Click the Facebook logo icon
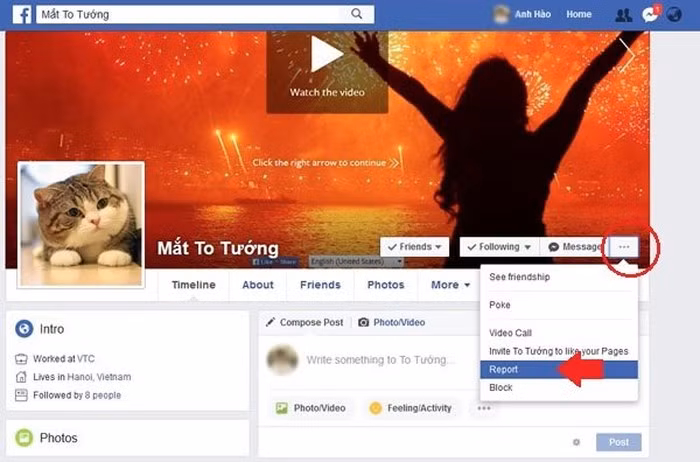 pyautogui.click(x=20, y=15)
